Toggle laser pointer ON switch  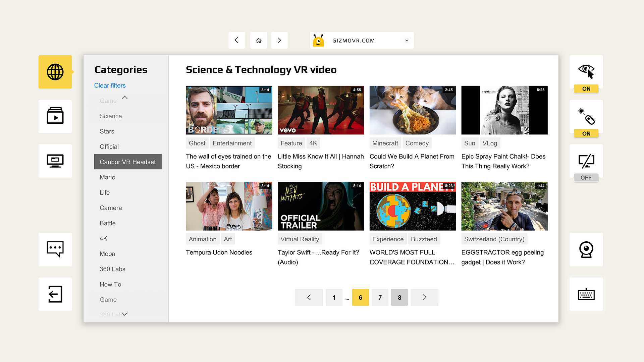586,133
